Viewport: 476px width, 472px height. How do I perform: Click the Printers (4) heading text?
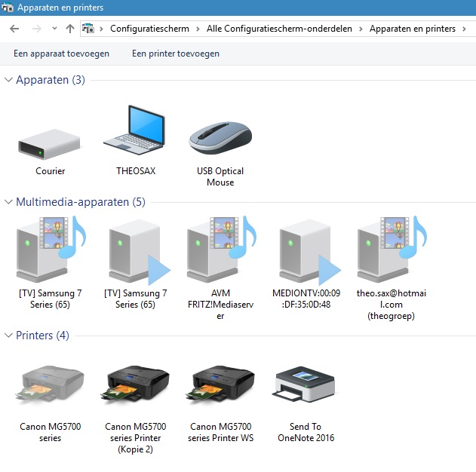42,336
